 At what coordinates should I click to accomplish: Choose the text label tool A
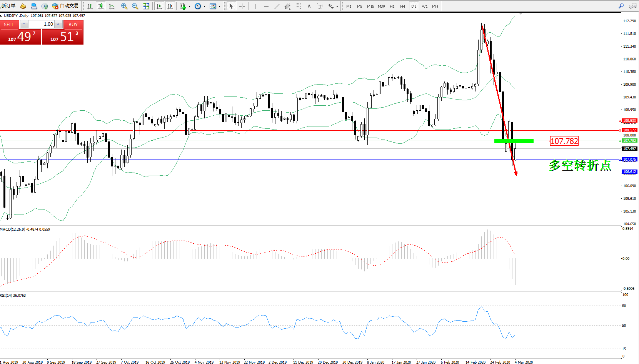pos(309,6)
